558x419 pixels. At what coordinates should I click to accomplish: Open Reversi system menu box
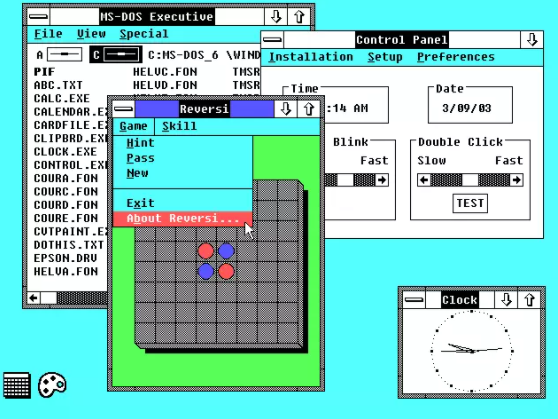(x=123, y=109)
